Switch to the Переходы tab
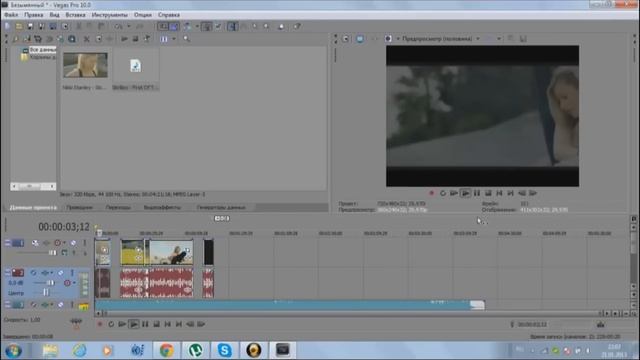The height and width of the screenshot is (360, 640). [x=118, y=207]
